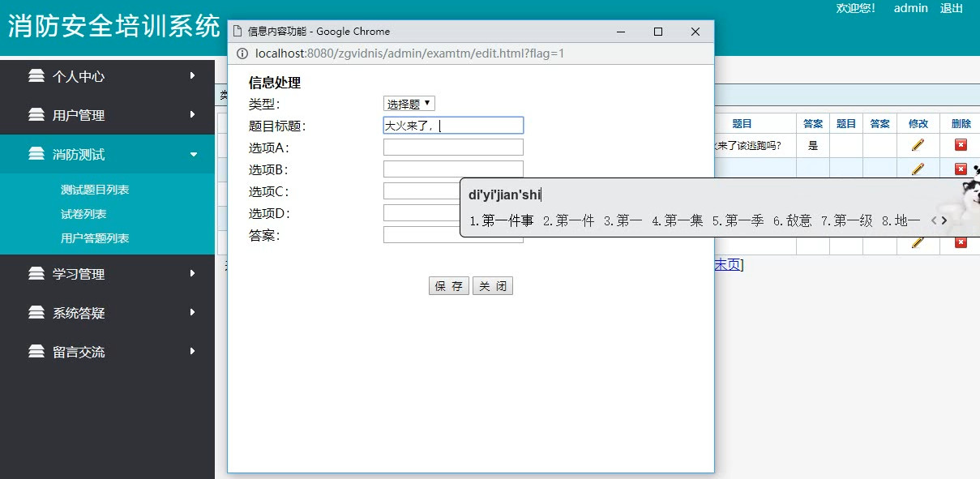
Task: Click the 删除 column header
Action: click(x=961, y=124)
